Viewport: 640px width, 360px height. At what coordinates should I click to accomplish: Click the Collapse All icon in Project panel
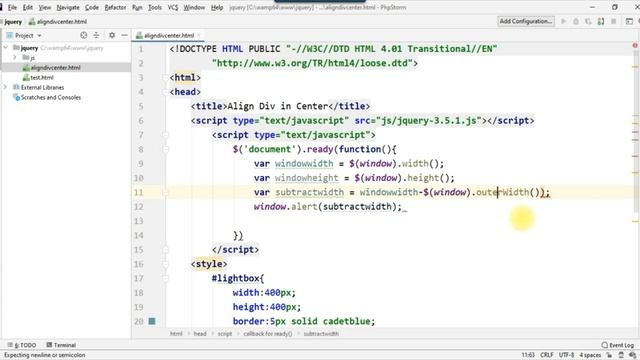[x=96, y=36]
